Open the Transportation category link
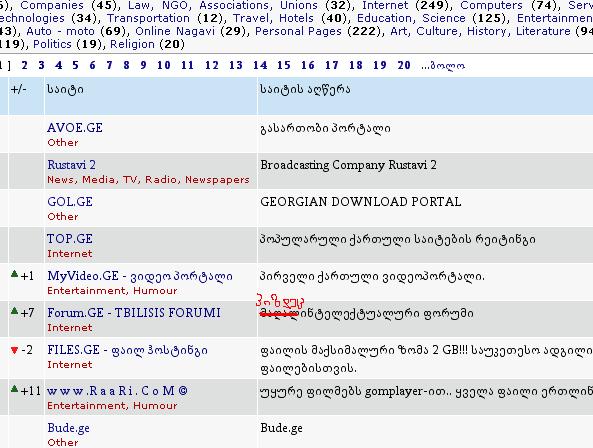593x448 pixels. coord(148,18)
